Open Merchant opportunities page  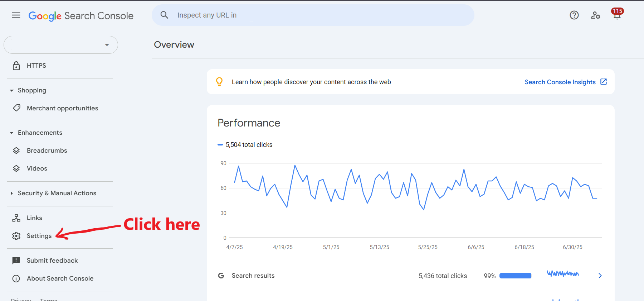pyautogui.click(x=62, y=108)
